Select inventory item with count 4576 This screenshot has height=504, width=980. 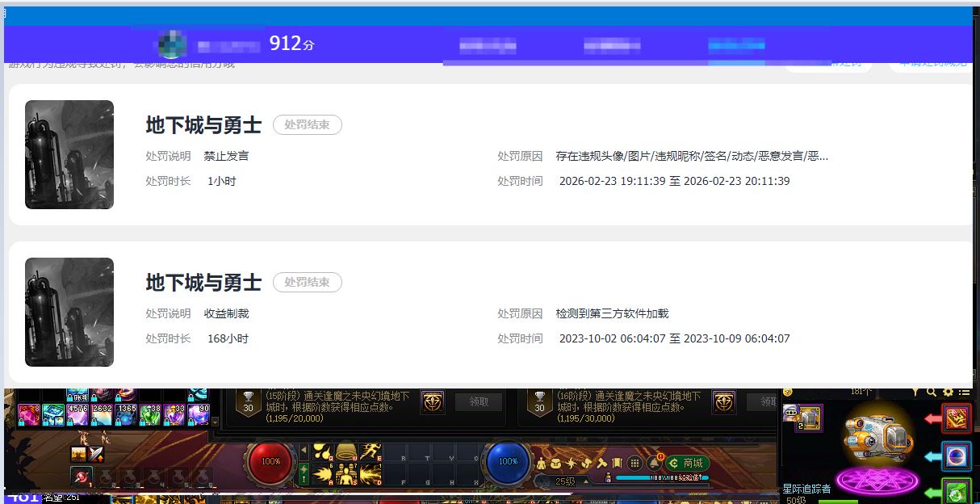77,415
